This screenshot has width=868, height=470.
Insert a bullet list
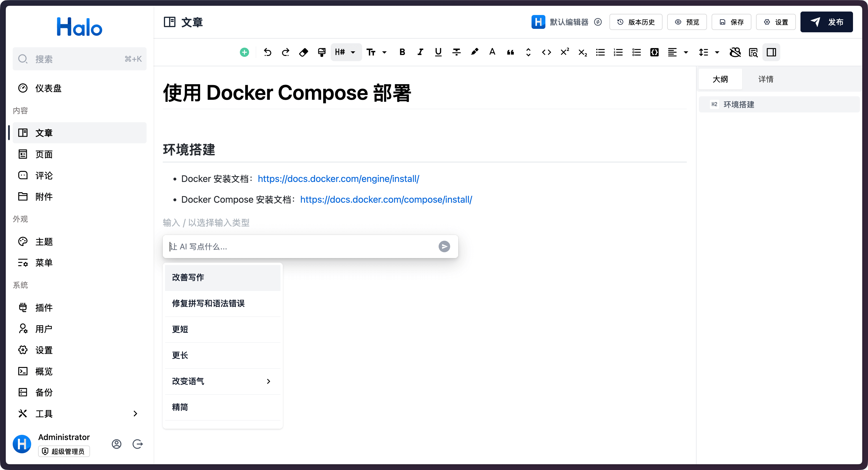601,52
